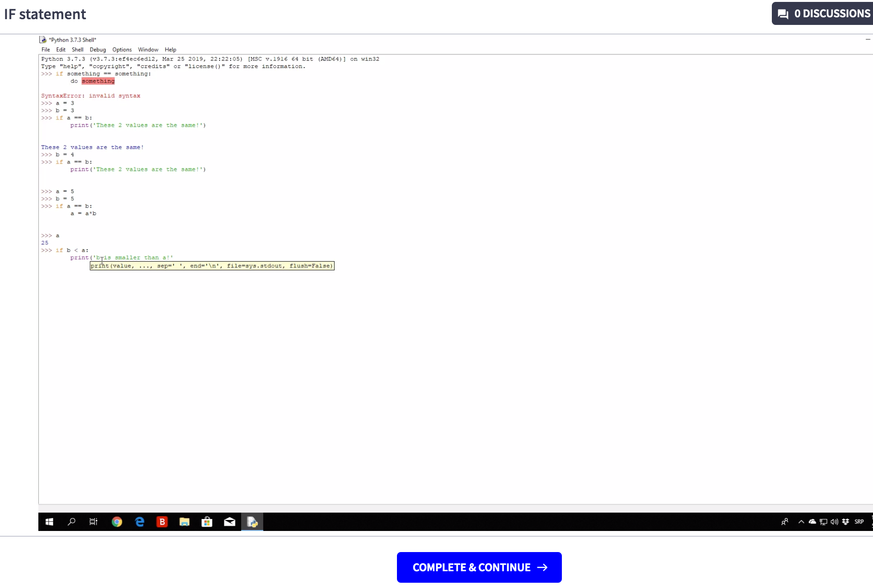Open the Shell menu
The width and height of the screenshot is (873, 588).
pos(78,50)
